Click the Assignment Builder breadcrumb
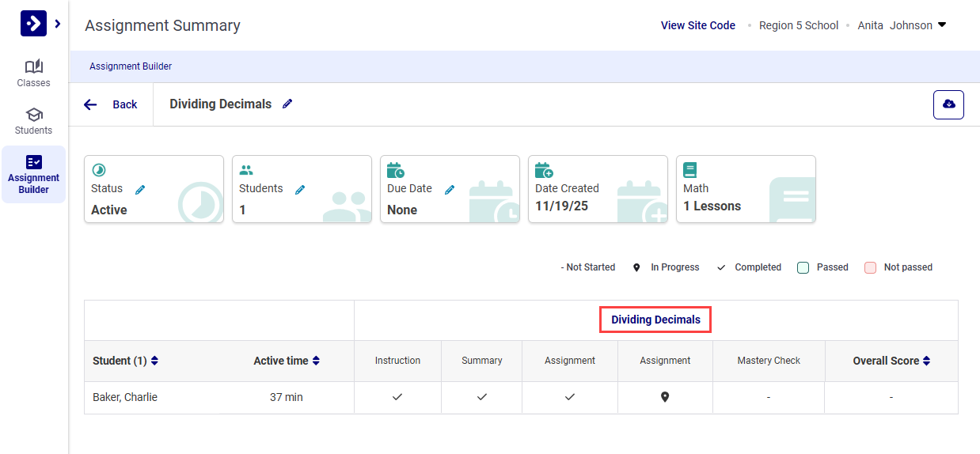The image size is (980, 454). tap(131, 66)
